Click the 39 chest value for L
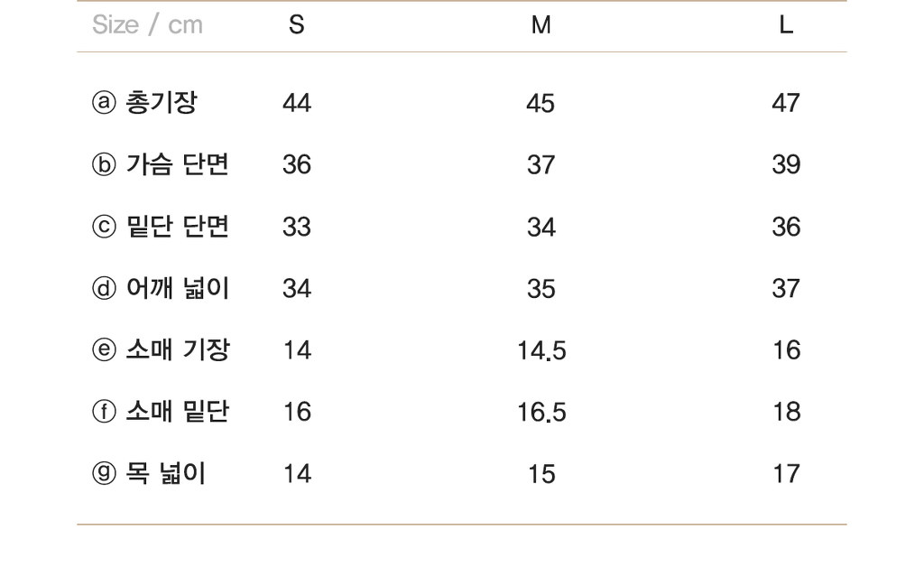The width and height of the screenshot is (924, 586). [786, 165]
